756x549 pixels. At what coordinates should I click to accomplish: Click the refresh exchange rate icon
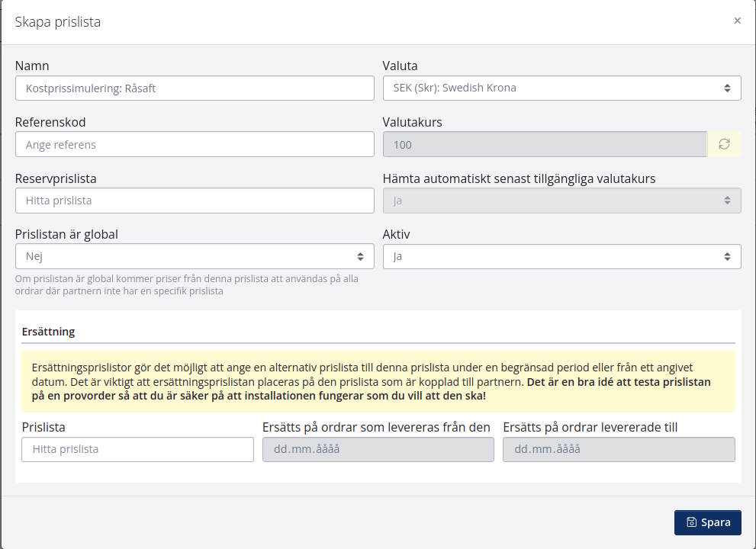[724, 144]
